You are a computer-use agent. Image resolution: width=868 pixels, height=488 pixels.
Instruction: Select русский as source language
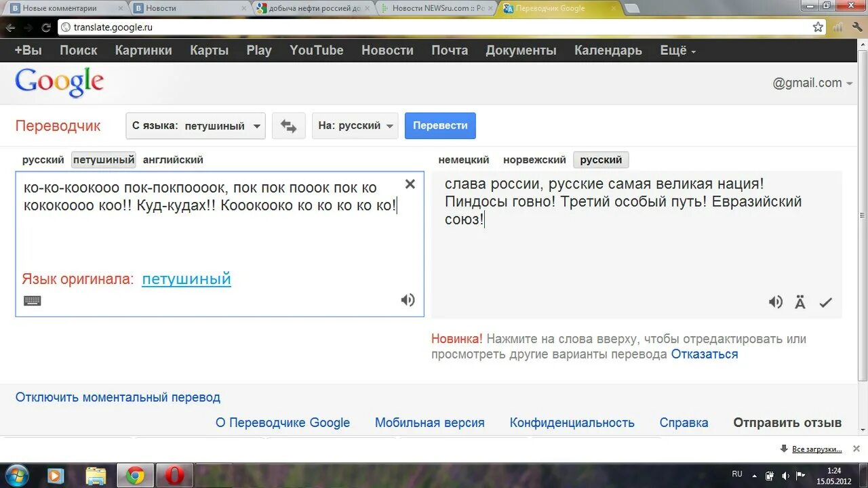[43, 160]
